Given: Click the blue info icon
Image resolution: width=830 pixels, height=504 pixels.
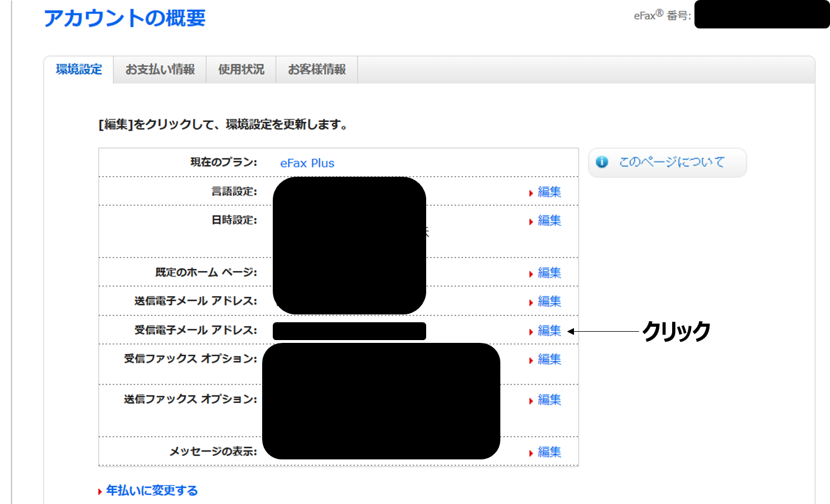Looking at the screenshot, I should (x=602, y=162).
